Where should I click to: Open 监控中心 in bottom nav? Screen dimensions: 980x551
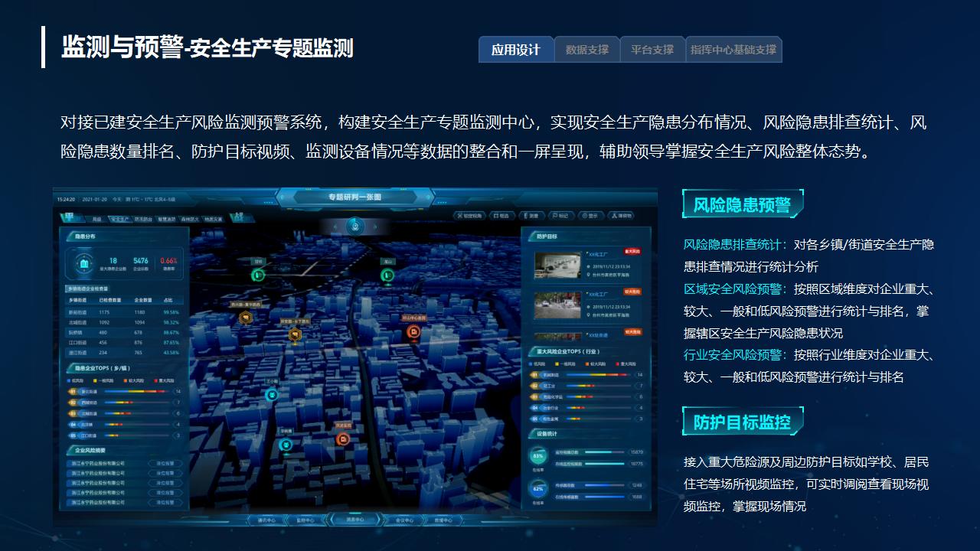(x=305, y=520)
